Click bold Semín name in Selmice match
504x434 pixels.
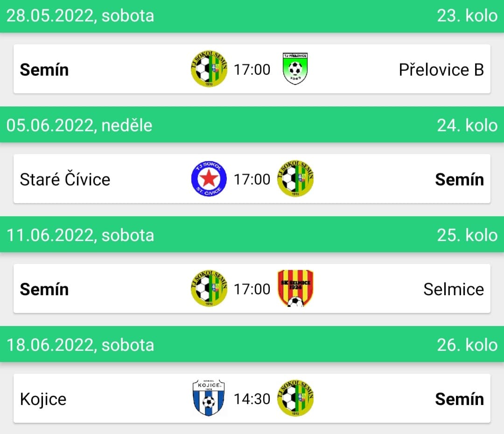click(44, 289)
